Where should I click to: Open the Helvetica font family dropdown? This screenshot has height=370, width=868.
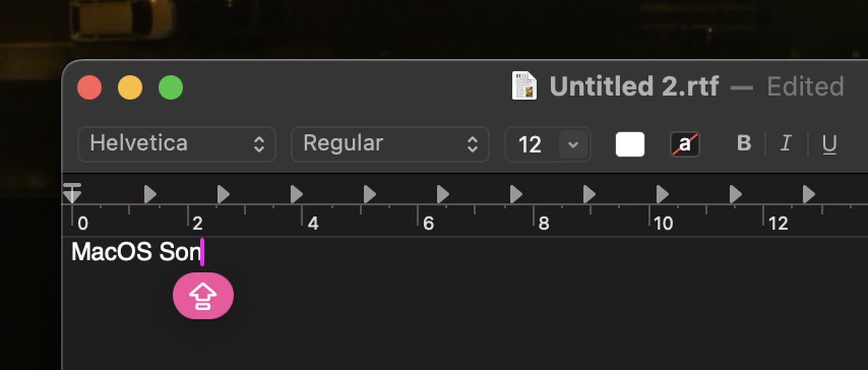coord(177,144)
